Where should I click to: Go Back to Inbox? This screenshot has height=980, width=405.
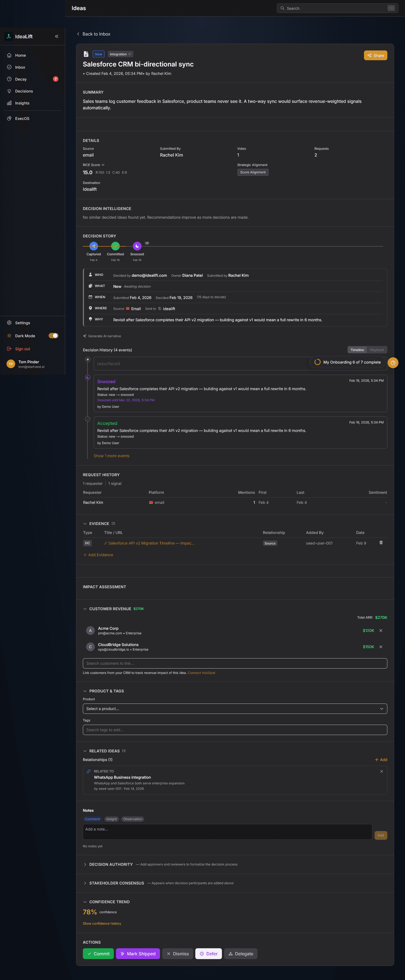[94, 34]
